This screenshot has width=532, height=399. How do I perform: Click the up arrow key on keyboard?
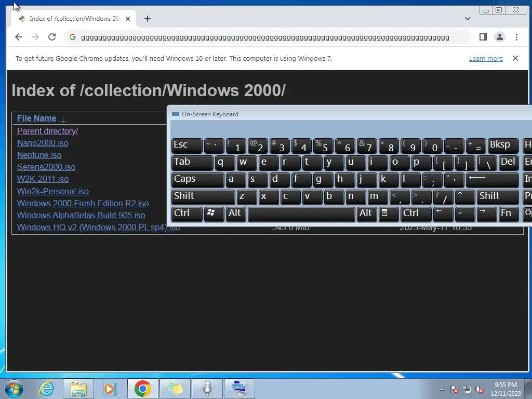464,197
